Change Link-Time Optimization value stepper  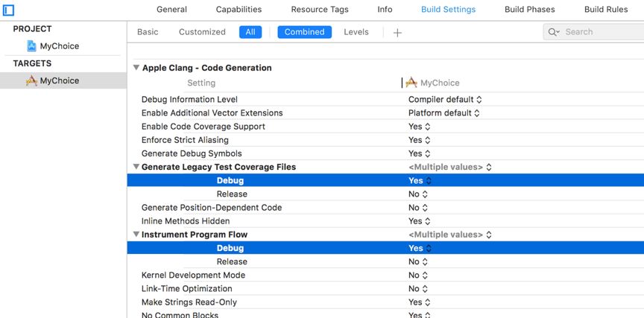coord(425,289)
